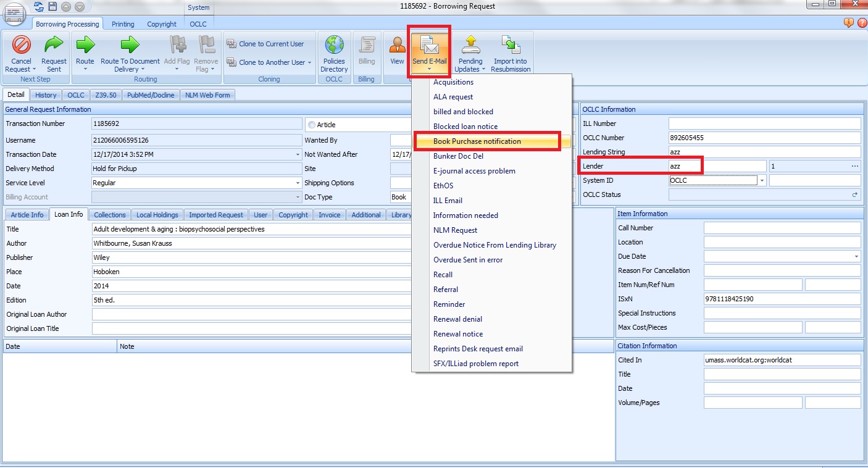Viewport: 868px width, 468px height.
Task: Open the Transaction Date dropdown
Action: [298, 155]
